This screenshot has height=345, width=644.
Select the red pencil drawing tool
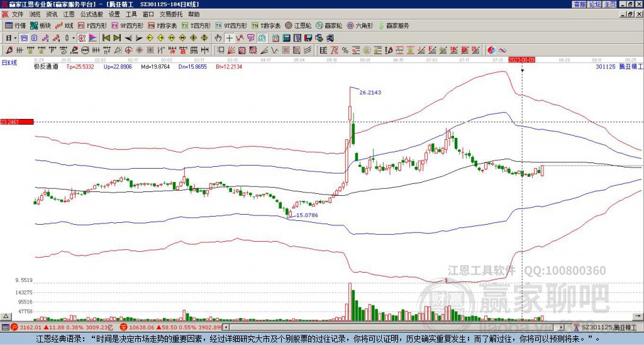coord(9,50)
